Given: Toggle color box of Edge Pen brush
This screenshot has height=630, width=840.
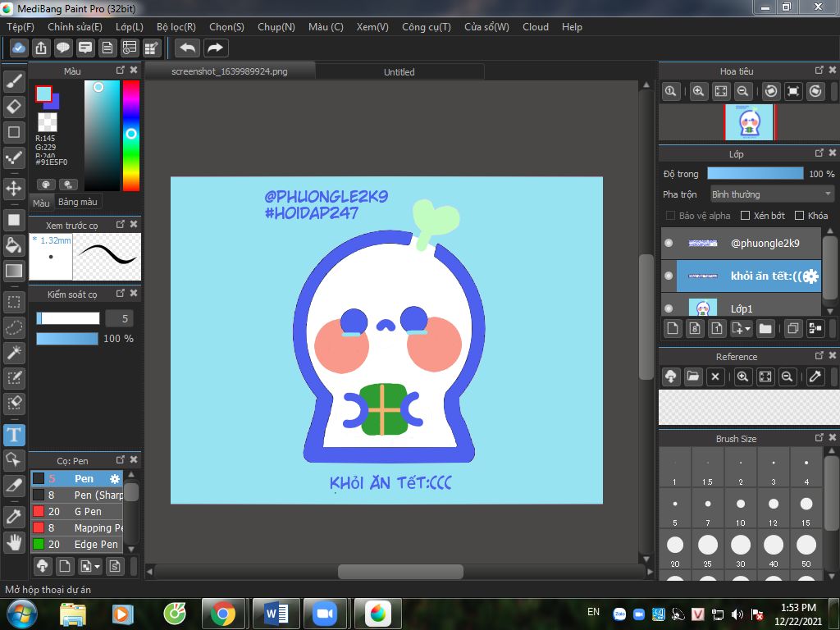Looking at the screenshot, I should click(x=39, y=544).
